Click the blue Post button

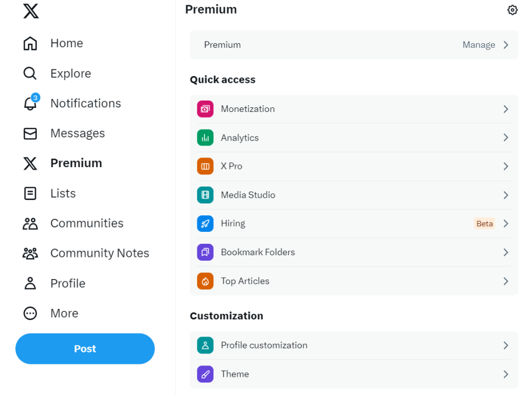[85, 349]
